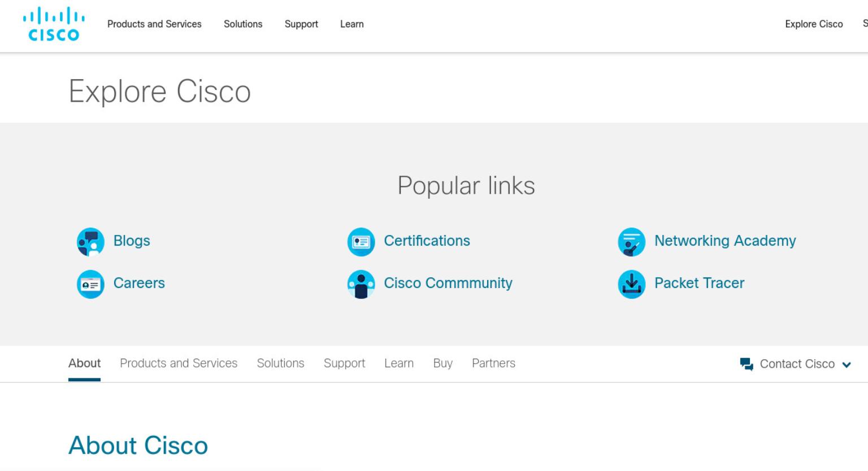This screenshot has width=868, height=471.
Task: Open the Blogs link
Action: pos(132,241)
